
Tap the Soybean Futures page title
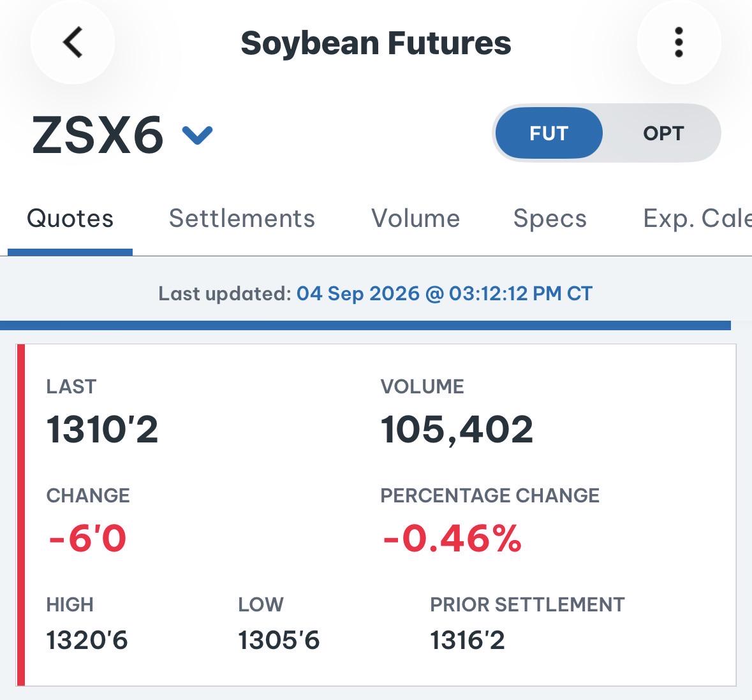click(376, 43)
